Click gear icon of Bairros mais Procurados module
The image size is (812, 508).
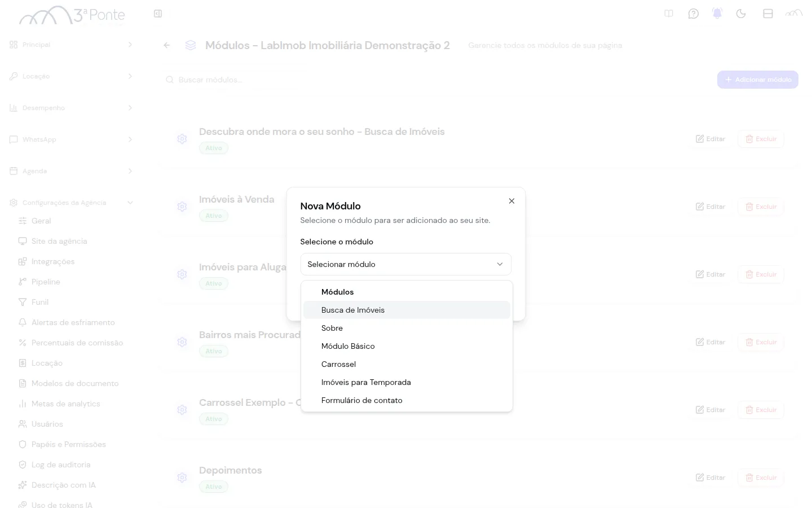click(182, 342)
